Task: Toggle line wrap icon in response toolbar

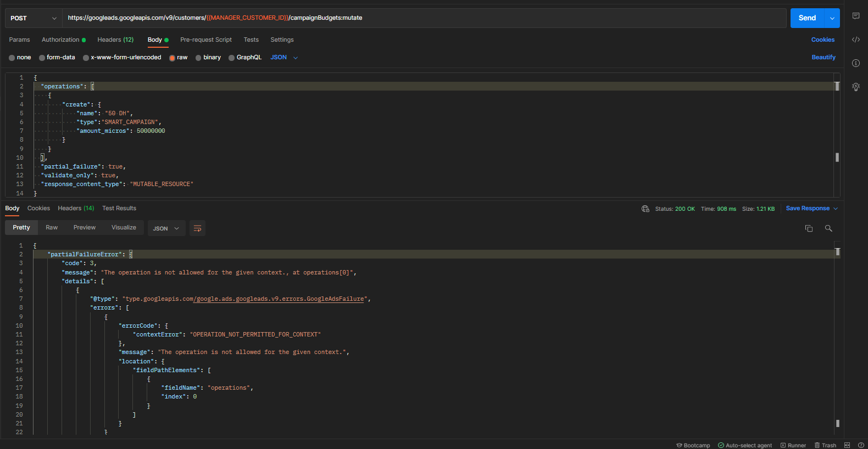Action: coord(197,228)
